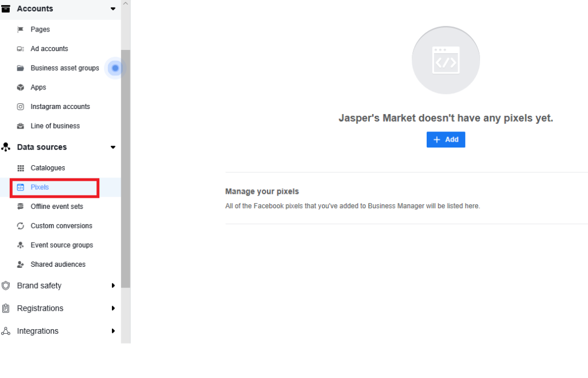Image resolution: width=588 pixels, height=378 pixels.
Task: Collapse the Accounts section arrow
Action: [113, 9]
